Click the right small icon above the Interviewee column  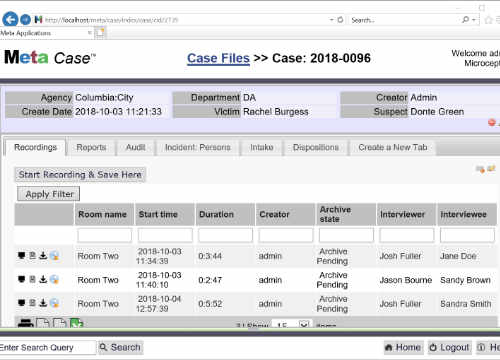(x=491, y=168)
